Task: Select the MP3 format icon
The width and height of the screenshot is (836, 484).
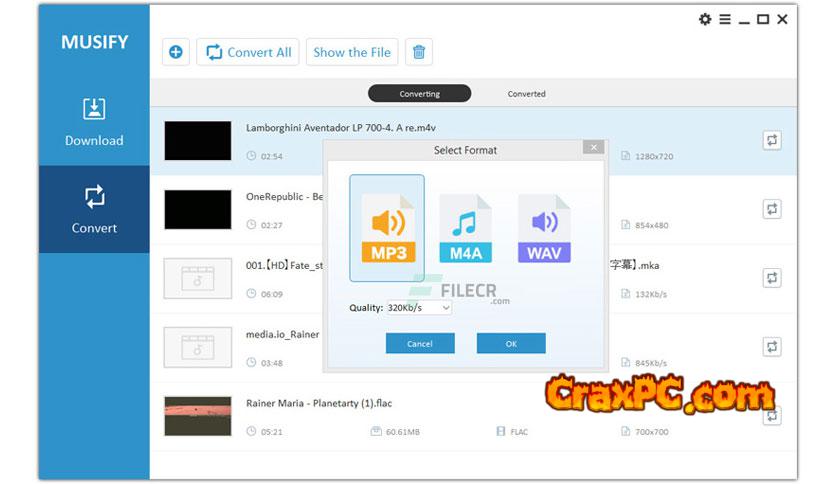Action: pos(387,228)
